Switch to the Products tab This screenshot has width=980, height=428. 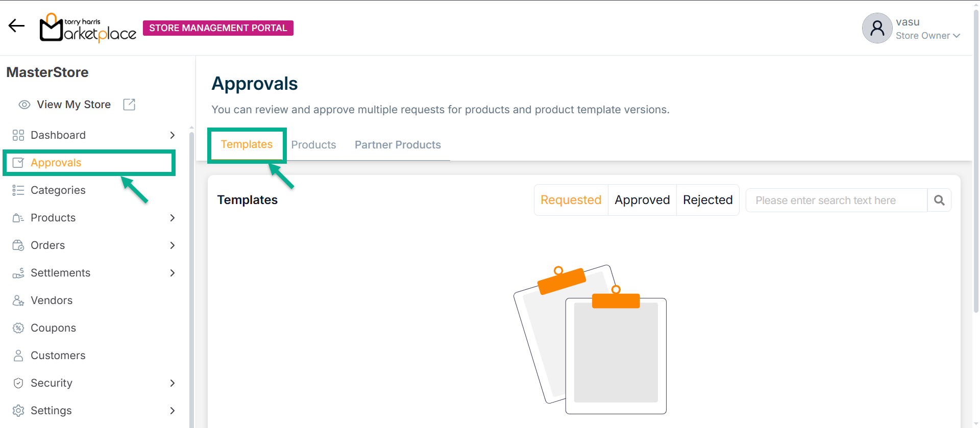click(x=313, y=145)
